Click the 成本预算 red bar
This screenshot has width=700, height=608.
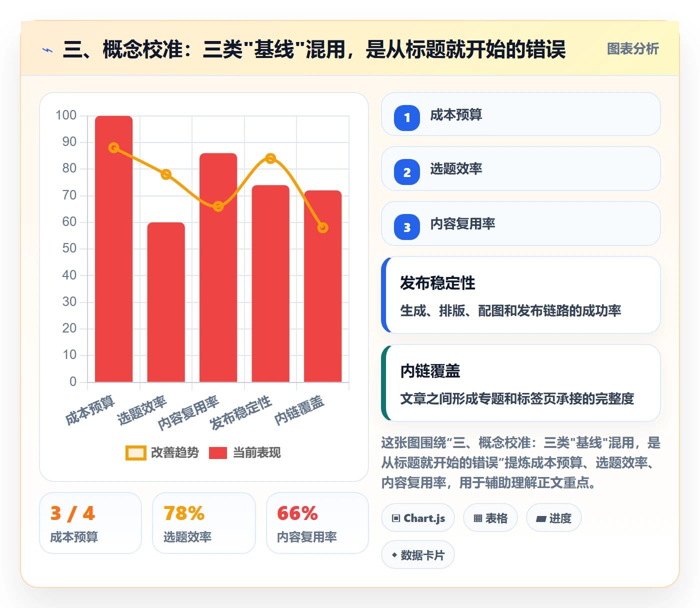pos(114,249)
